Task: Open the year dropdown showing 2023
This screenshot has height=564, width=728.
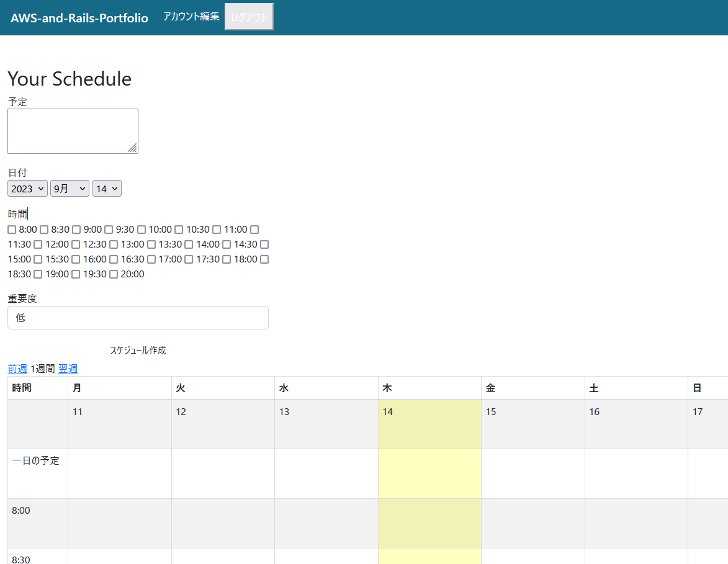Action: tap(27, 188)
